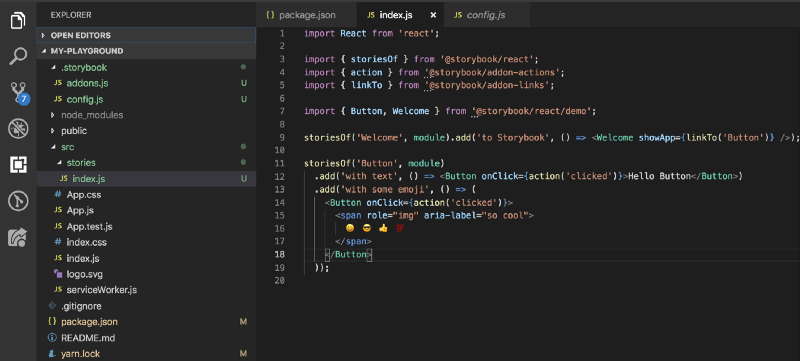Click the hash icon beside App.css
Screen dimensions: 800x361
(58, 194)
